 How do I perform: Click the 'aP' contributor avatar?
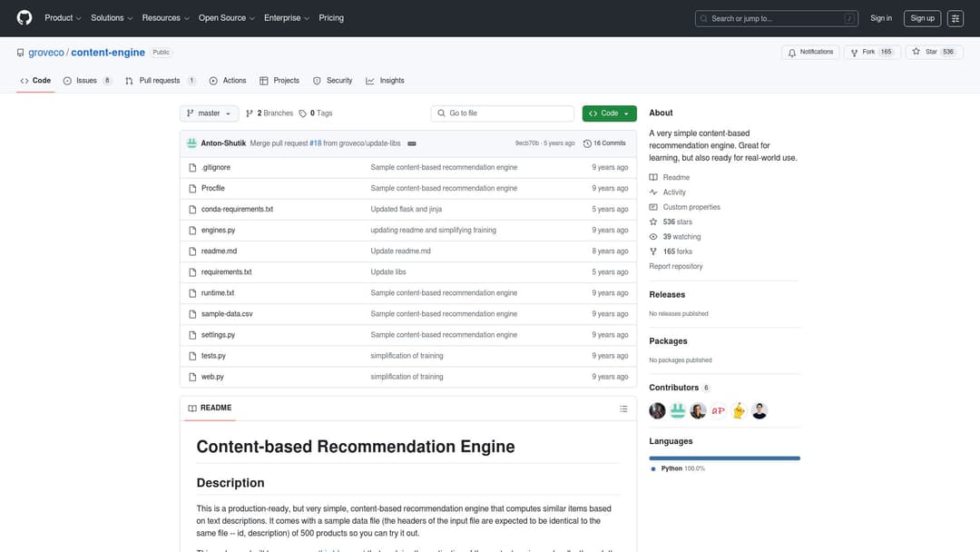pyautogui.click(x=718, y=410)
